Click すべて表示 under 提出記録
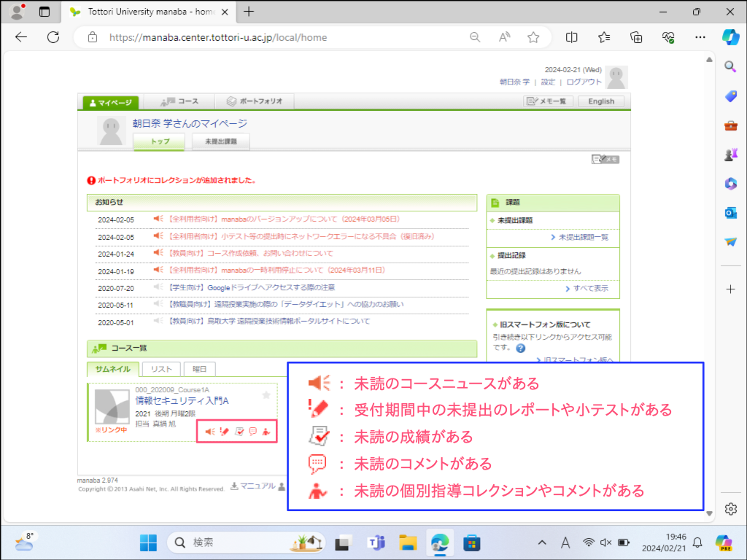This screenshot has height=560, width=747. point(589,289)
